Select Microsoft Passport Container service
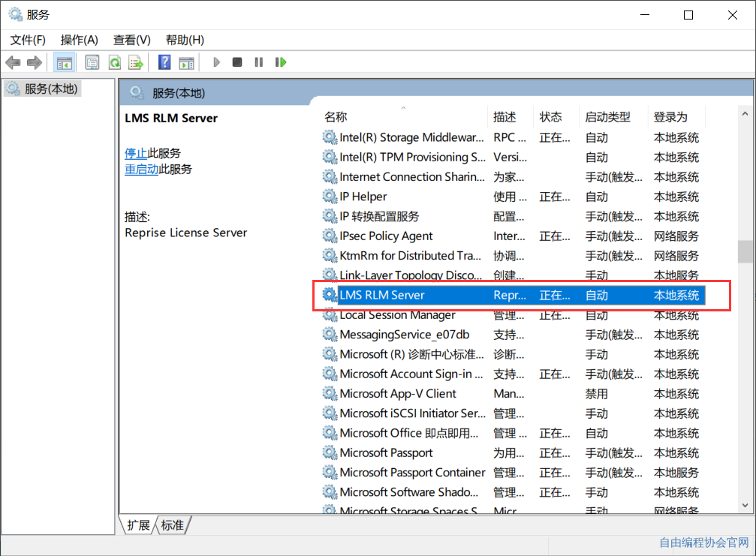The image size is (756, 556). [x=513, y=473]
